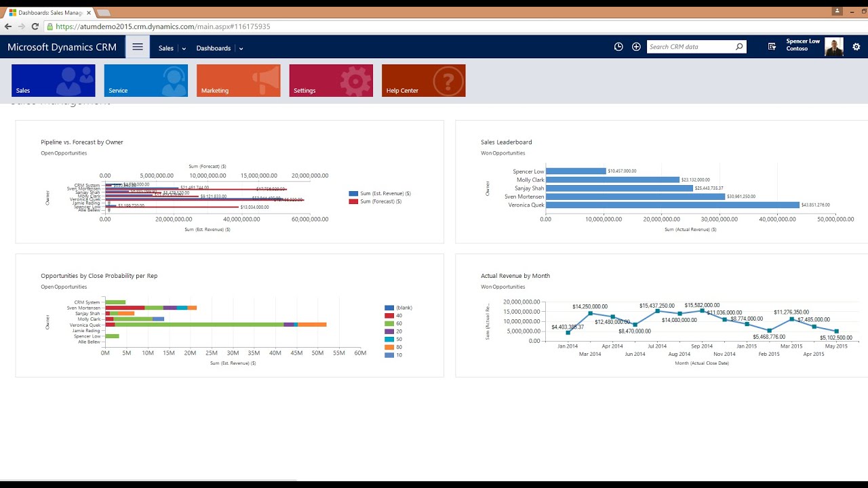This screenshot has width=868, height=488.
Task: Click Sum (Est. Revenue) blue legend swatch
Action: pyautogui.click(x=353, y=194)
